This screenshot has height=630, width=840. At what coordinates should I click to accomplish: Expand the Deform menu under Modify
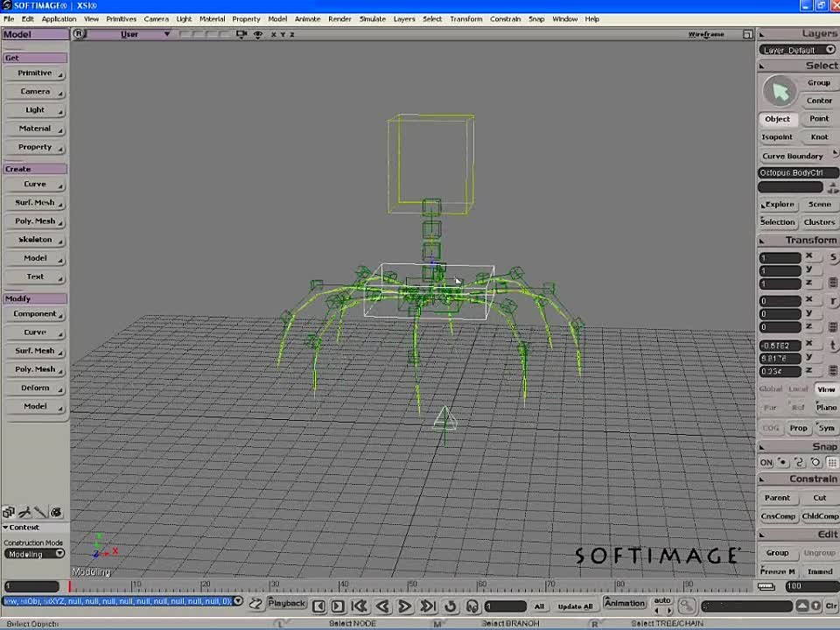[x=35, y=388]
